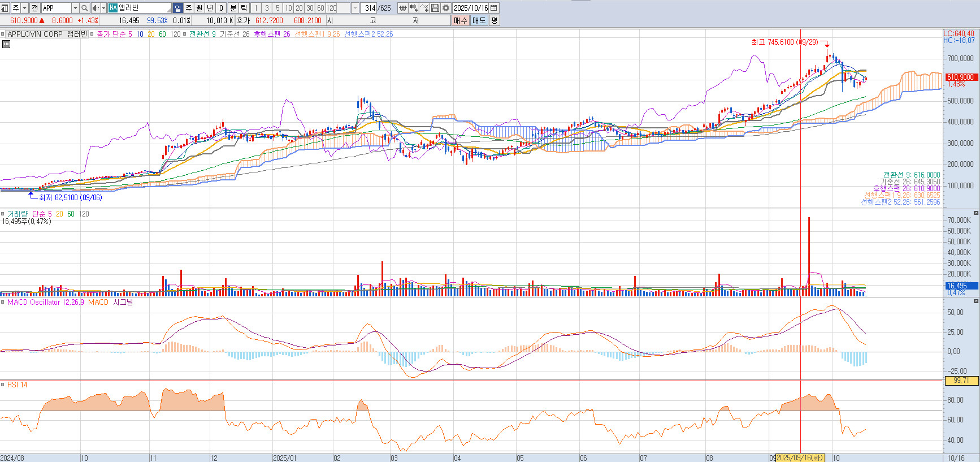This screenshot has width=980, height=462.
Task: Toggle the minute (분) chart mode
Action: [x=233, y=8]
